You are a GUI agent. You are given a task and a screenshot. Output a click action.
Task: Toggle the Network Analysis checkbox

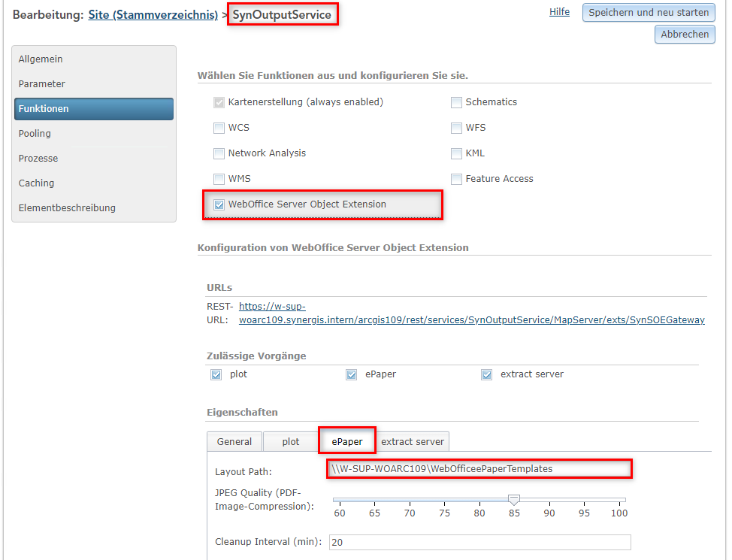(219, 153)
